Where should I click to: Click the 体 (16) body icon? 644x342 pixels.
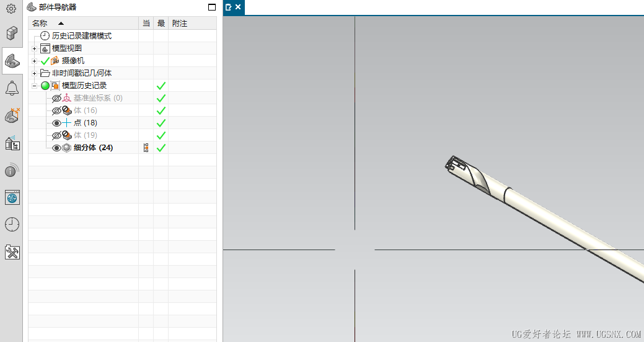tap(67, 110)
